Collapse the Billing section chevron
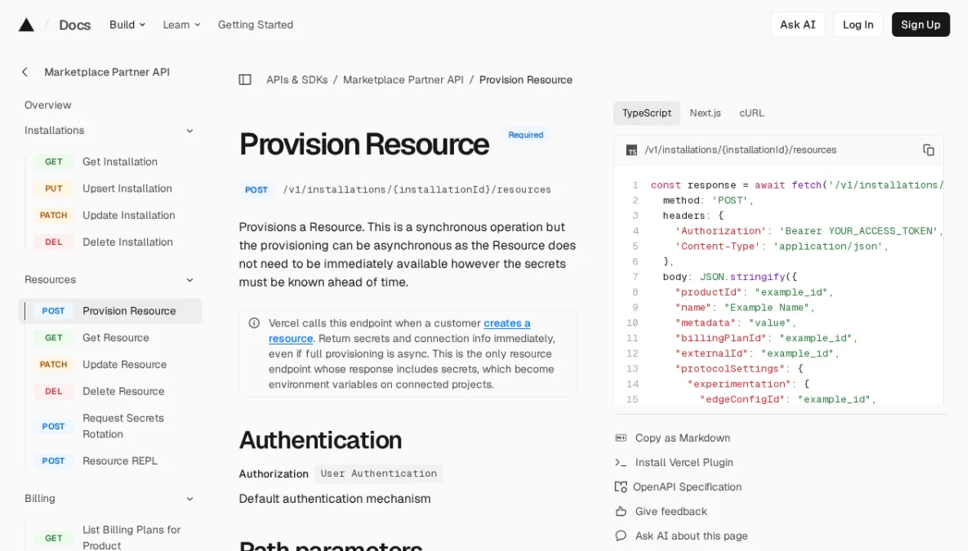 [189, 499]
